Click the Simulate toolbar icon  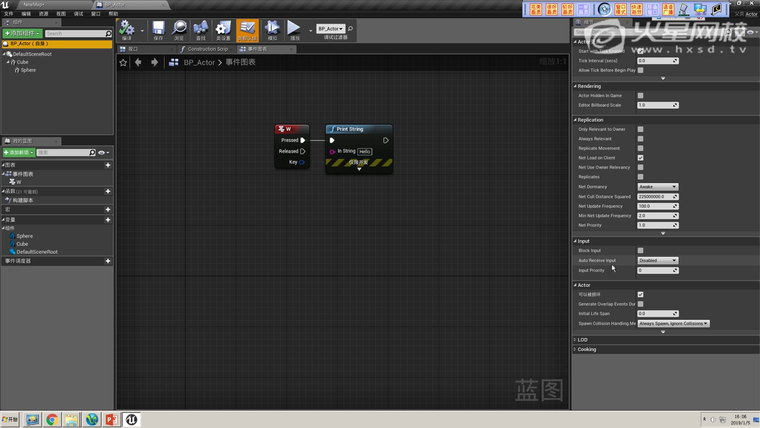pyautogui.click(x=272, y=30)
